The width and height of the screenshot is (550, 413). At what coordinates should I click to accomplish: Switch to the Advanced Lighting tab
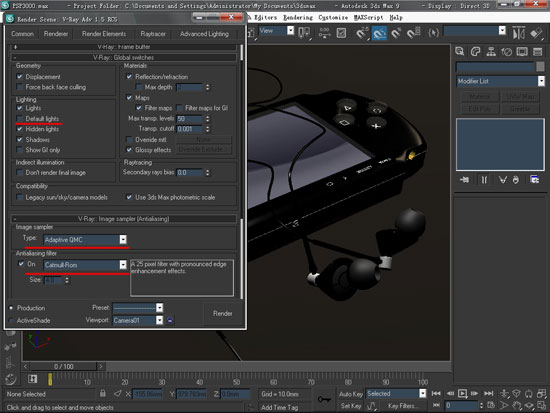pos(204,34)
